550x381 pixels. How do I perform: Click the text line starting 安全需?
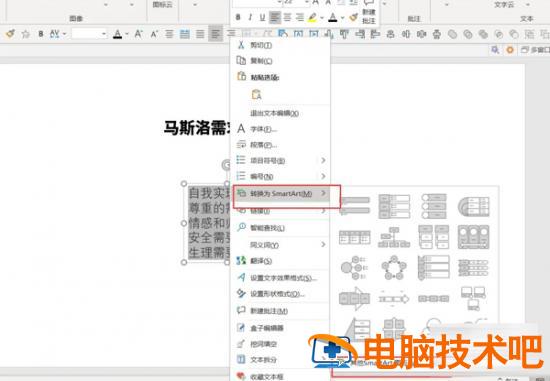pyautogui.click(x=209, y=238)
